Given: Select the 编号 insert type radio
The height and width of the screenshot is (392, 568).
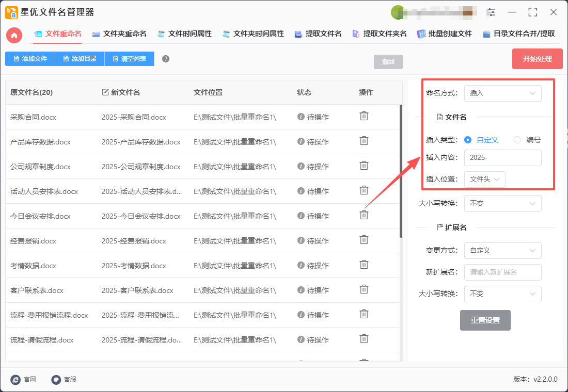Looking at the screenshot, I should 517,140.
